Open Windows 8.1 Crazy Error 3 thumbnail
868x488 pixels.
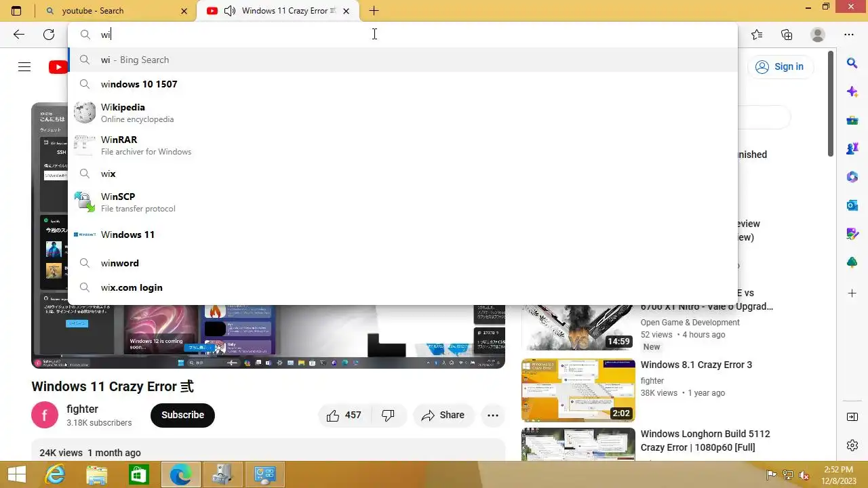578,390
